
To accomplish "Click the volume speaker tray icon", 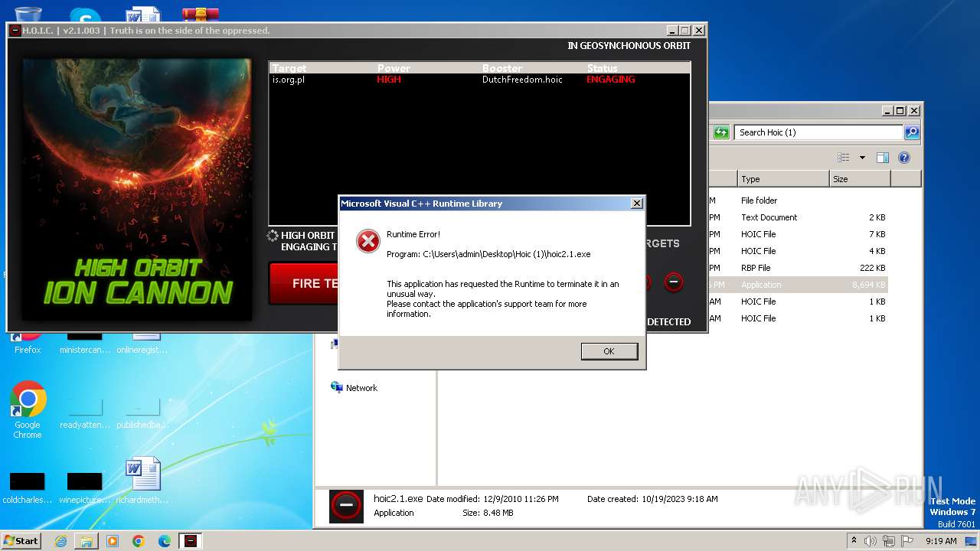I will click(871, 541).
